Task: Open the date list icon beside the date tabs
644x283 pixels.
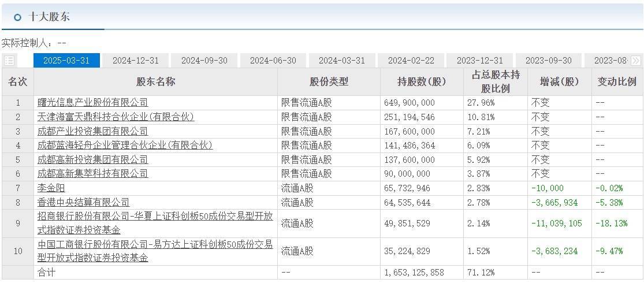Action: point(9,61)
